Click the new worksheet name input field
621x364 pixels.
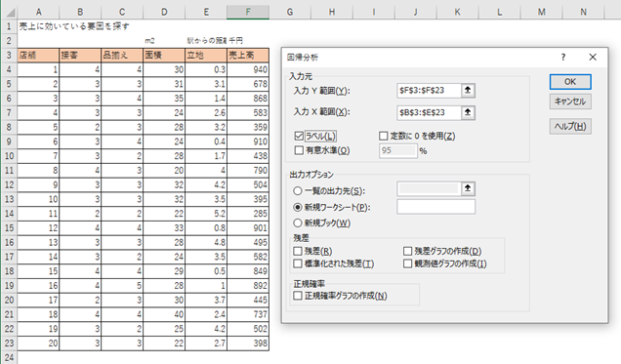(x=436, y=207)
